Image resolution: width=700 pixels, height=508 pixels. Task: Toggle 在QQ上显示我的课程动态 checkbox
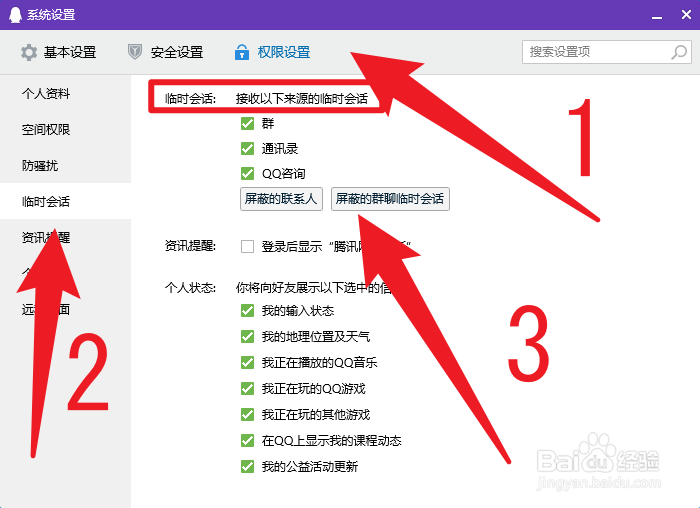pyautogui.click(x=247, y=441)
